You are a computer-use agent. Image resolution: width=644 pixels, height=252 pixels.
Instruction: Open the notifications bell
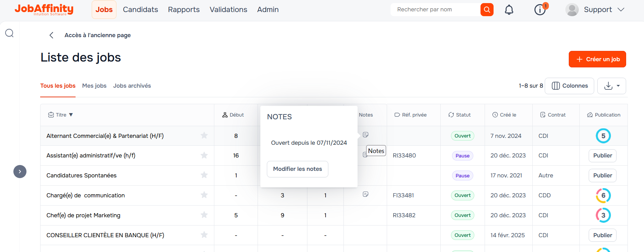[509, 10]
